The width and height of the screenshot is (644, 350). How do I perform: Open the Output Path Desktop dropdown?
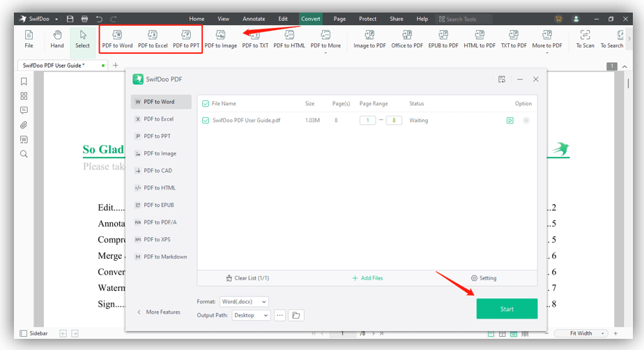251,315
